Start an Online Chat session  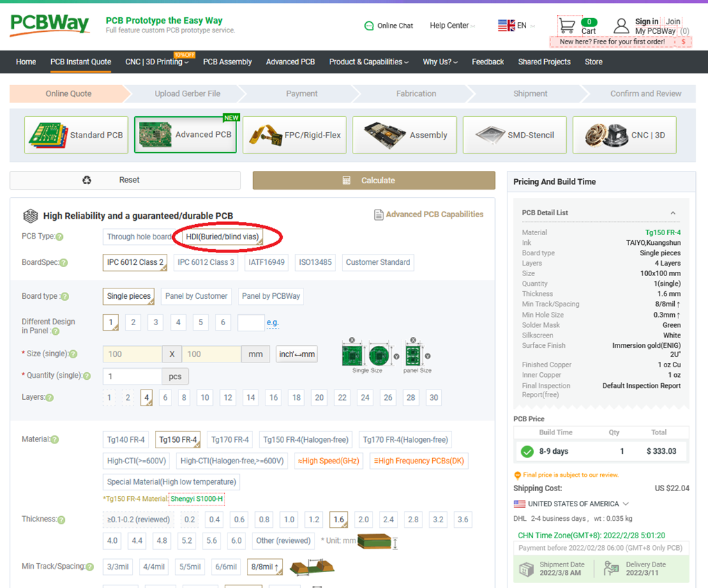pos(389,25)
